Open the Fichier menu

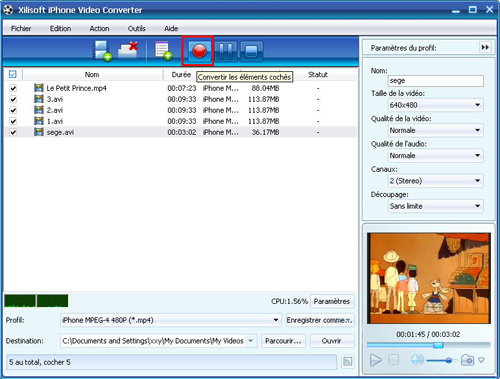click(x=21, y=28)
